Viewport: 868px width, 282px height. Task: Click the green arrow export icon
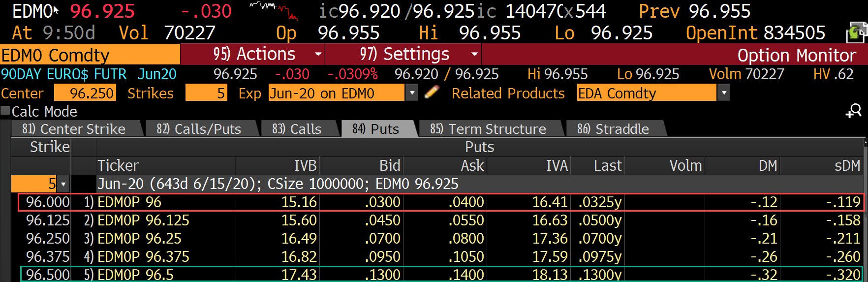856,33
